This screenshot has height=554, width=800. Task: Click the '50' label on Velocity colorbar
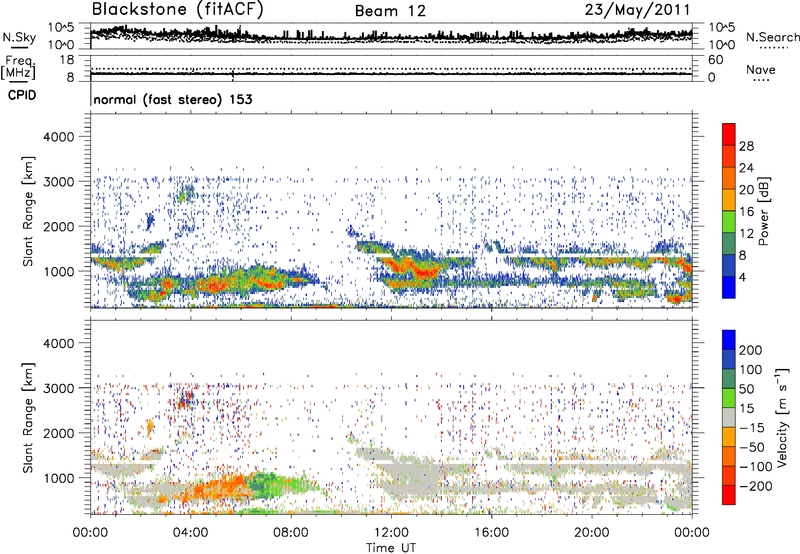(746, 389)
